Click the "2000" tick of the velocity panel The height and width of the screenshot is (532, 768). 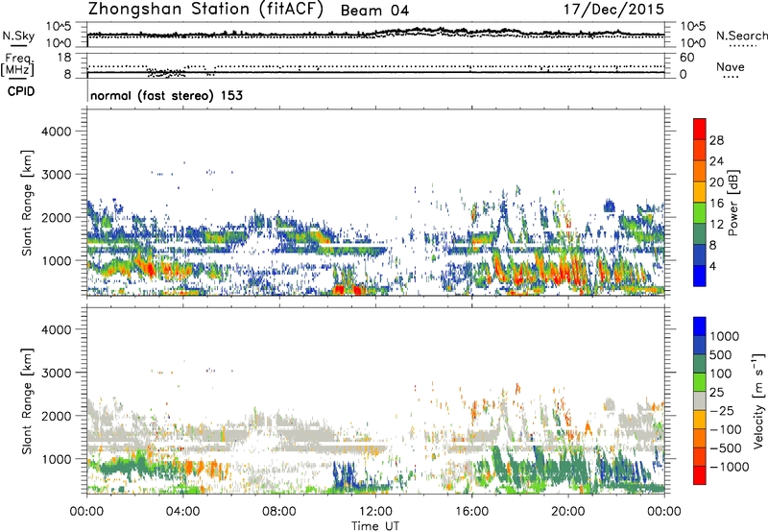(56, 416)
